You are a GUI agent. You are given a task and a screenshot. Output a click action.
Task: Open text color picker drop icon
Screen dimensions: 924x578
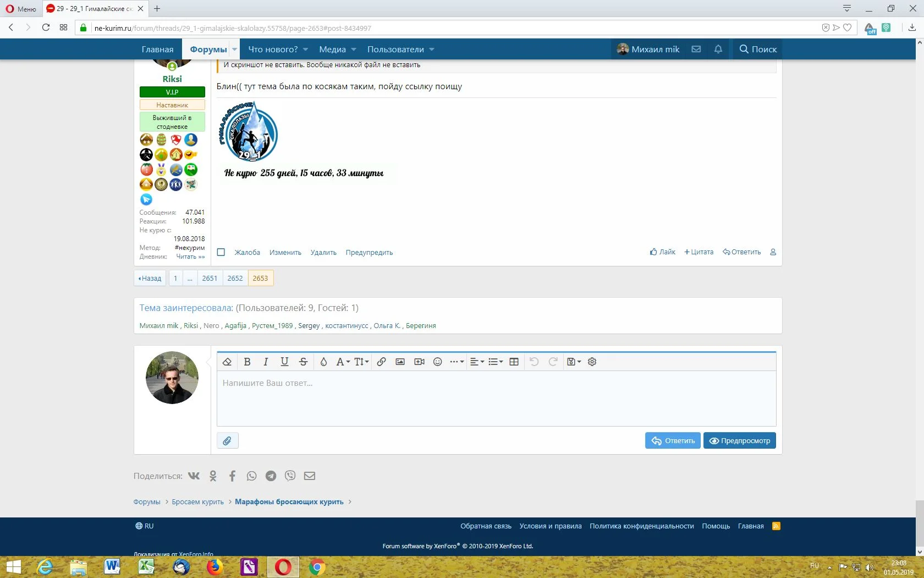point(323,362)
